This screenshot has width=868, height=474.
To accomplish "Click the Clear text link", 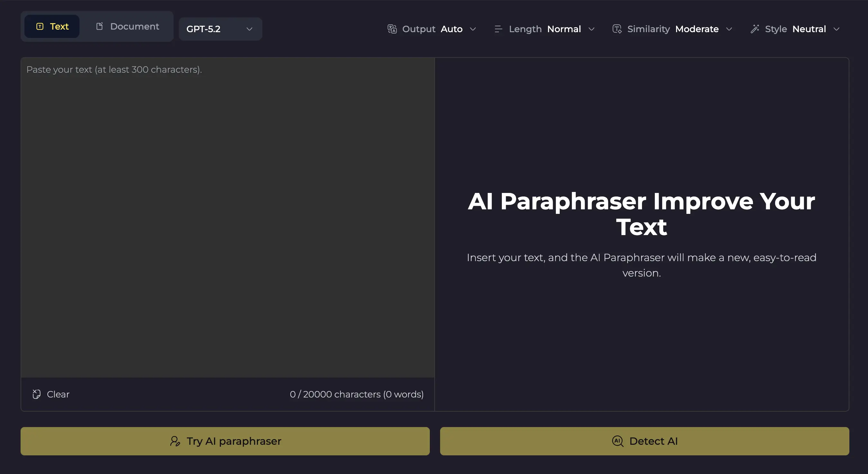I will [x=58, y=394].
